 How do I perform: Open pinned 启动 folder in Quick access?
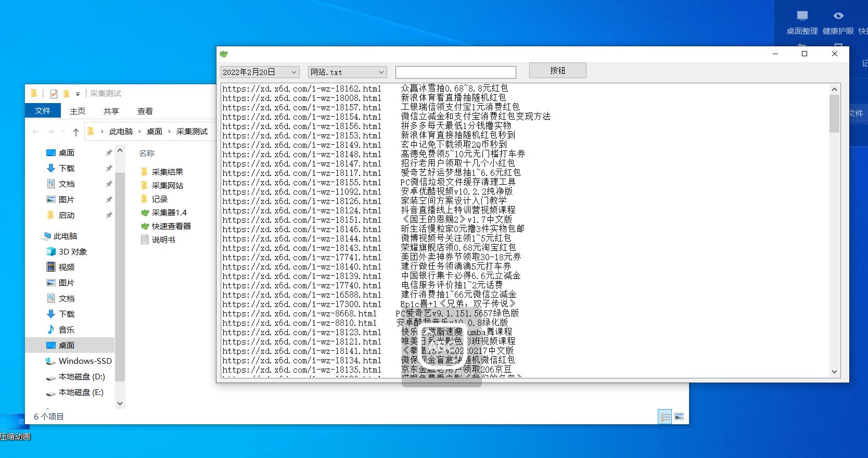coord(66,215)
